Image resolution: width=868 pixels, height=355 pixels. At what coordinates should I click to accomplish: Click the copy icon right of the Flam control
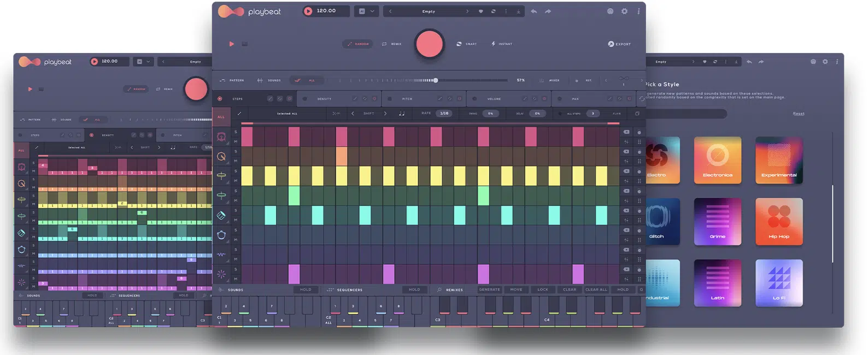click(x=637, y=114)
